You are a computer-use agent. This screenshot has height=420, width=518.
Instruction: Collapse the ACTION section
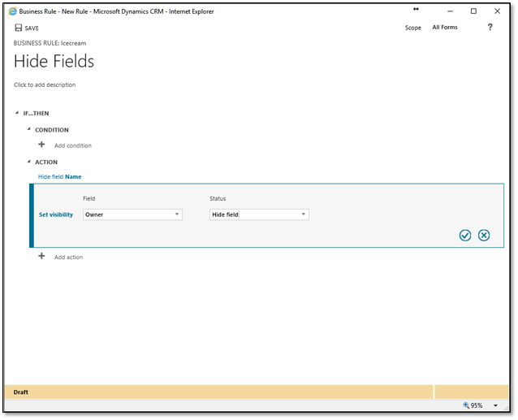29,162
